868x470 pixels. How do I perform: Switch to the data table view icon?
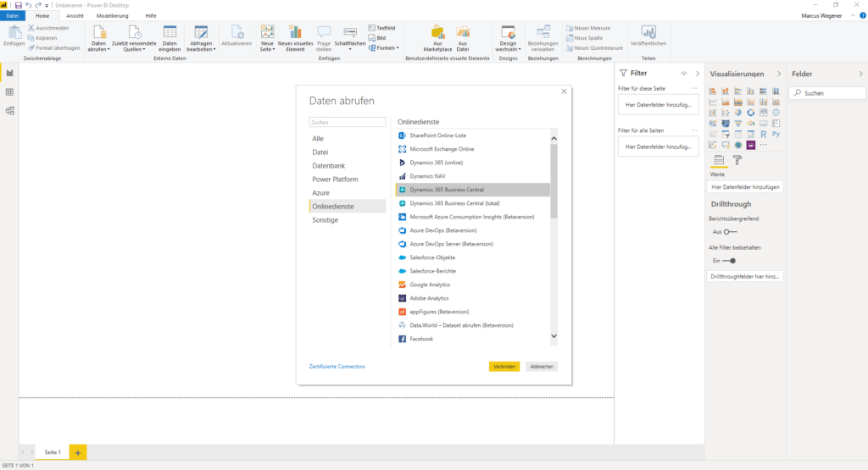click(9, 91)
